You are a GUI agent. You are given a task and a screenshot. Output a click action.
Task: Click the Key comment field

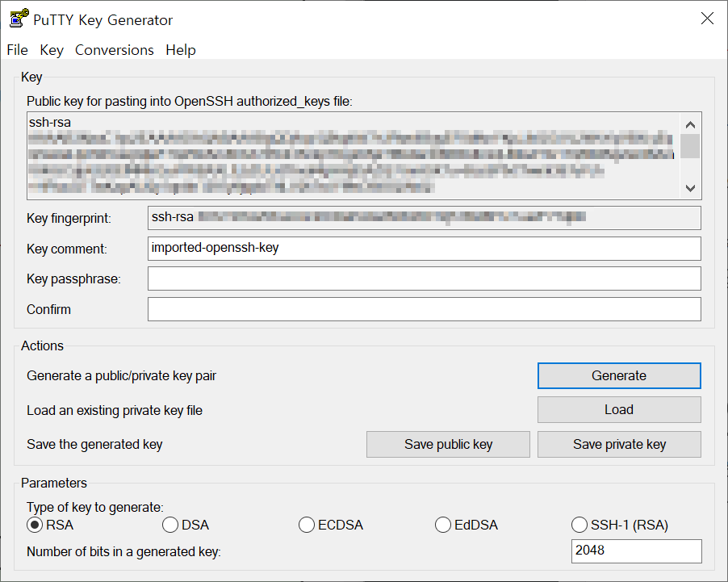click(425, 249)
